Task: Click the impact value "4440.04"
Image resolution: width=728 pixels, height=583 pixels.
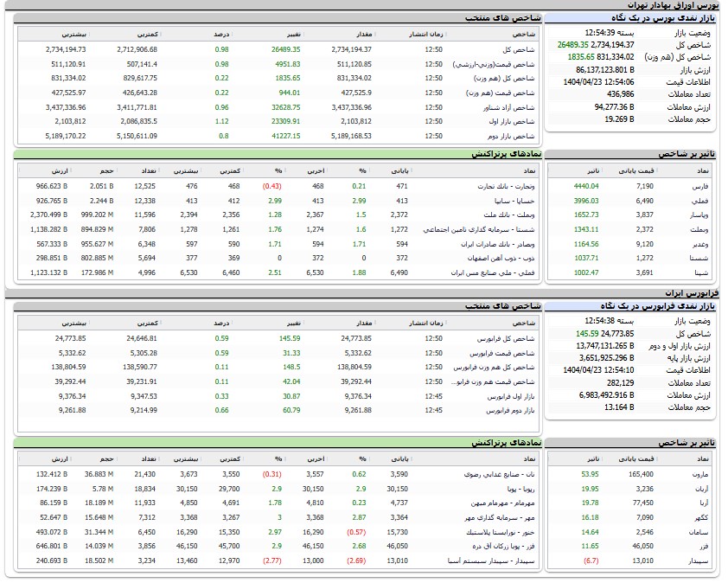Action: tap(586, 186)
